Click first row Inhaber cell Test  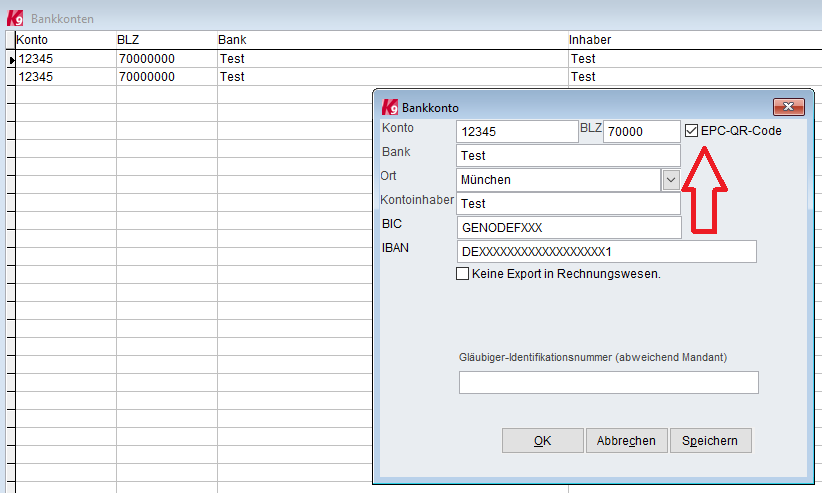[x=695, y=59]
